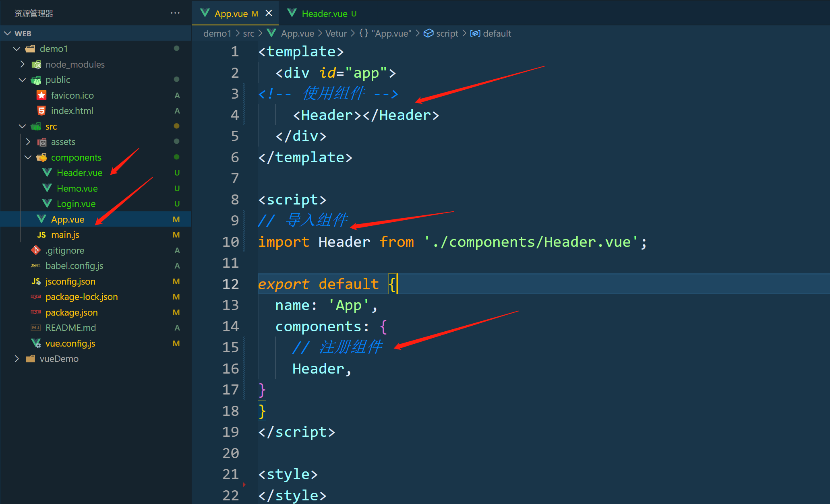Click the npm icon beside package.json

tap(36, 312)
